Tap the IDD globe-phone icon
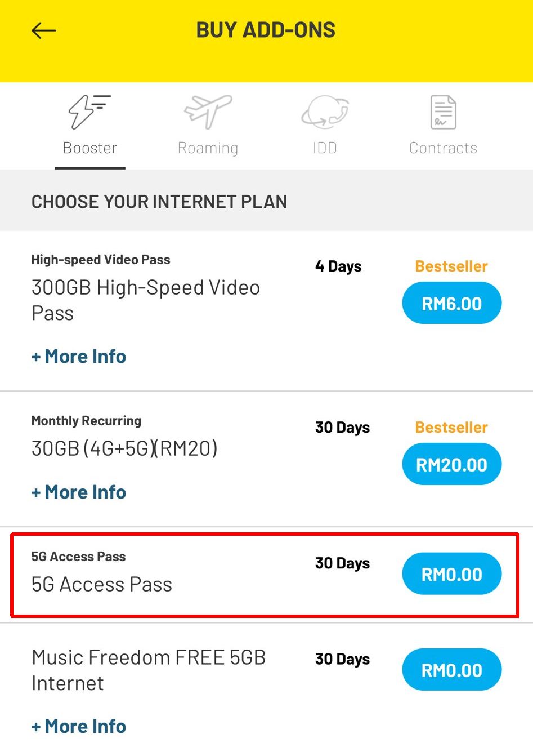Image resolution: width=533 pixels, height=756 pixels. pos(325,112)
